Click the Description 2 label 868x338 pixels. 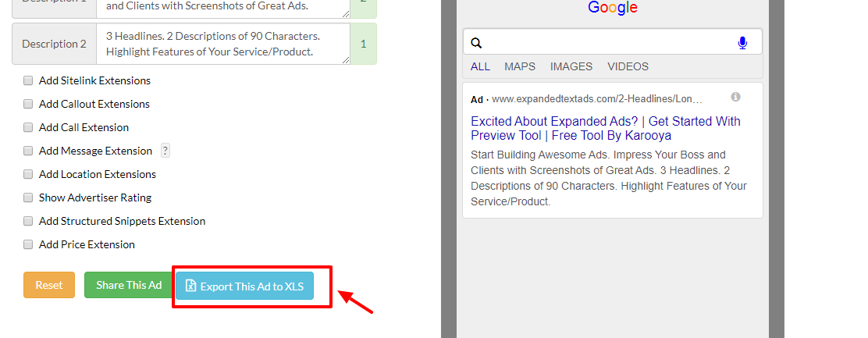[x=55, y=44]
